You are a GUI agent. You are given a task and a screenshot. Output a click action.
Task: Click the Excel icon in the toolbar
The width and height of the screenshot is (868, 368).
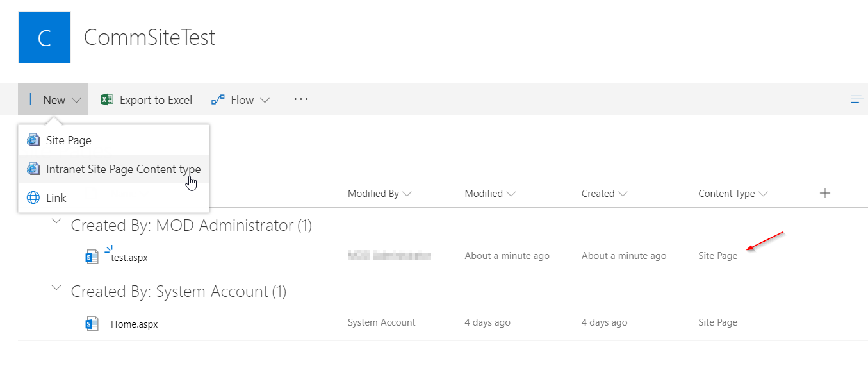tap(107, 99)
